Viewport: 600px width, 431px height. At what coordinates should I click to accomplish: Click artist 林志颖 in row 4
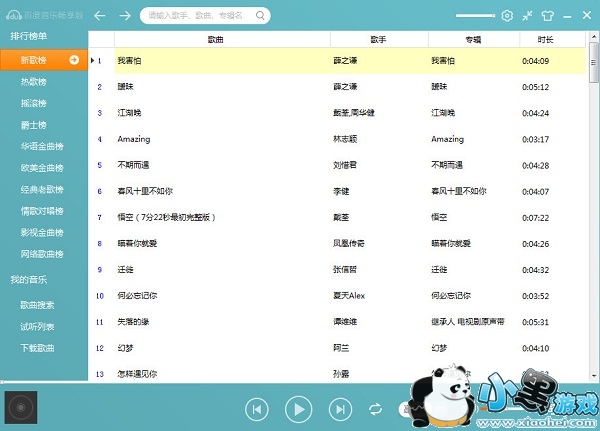point(345,139)
